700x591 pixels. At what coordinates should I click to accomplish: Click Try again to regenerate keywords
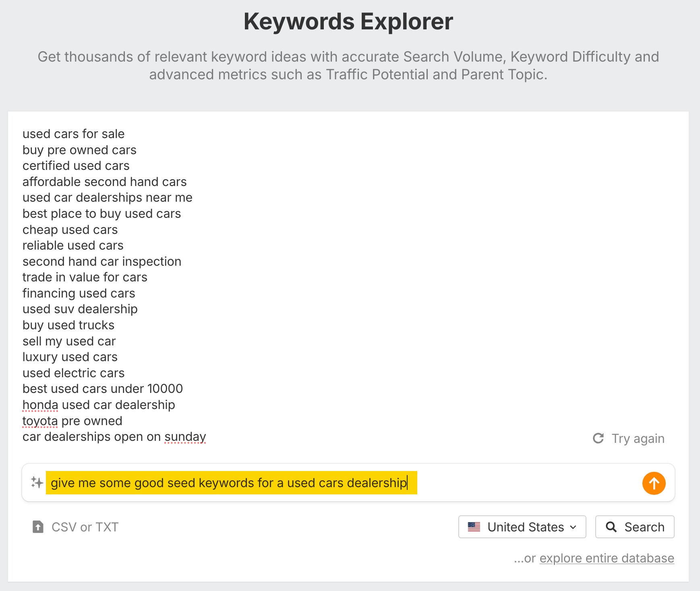coord(638,438)
